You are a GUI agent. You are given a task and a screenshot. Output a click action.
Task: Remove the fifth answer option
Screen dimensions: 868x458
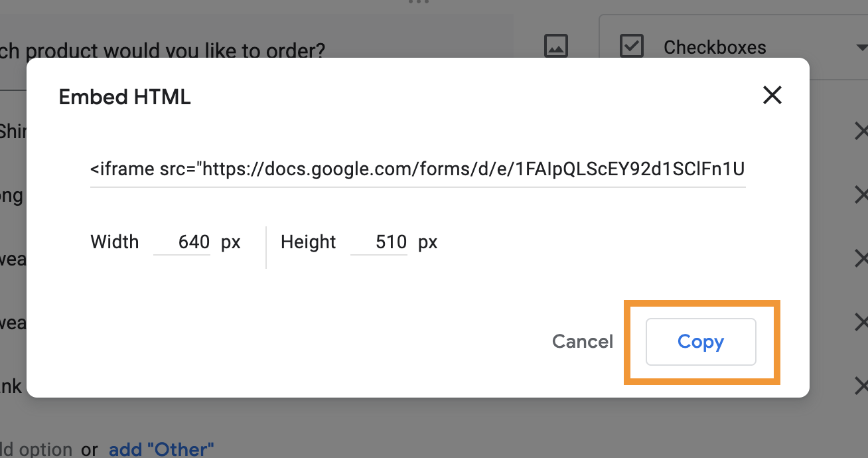[861, 386]
